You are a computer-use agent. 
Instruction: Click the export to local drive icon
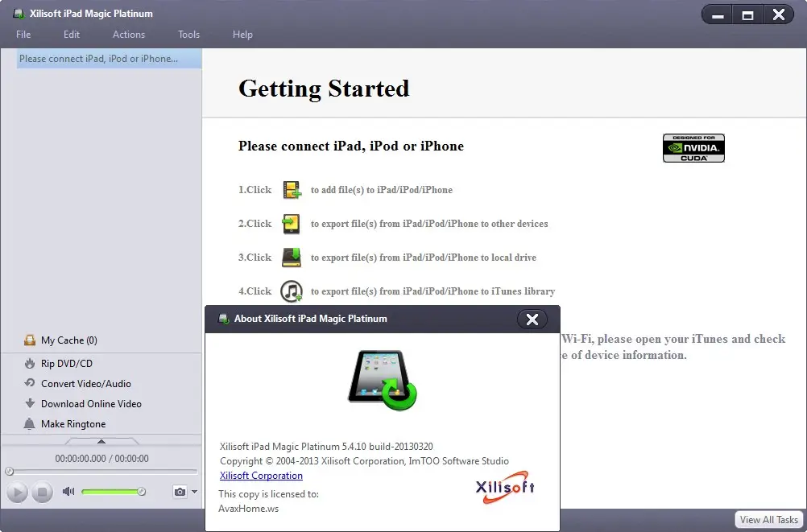click(x=292, y=258)
